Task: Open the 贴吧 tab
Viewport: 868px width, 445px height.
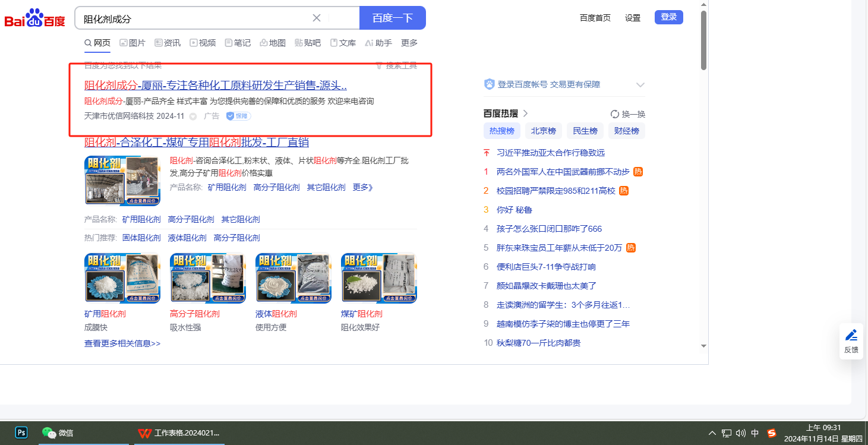Action: point(308,43)
